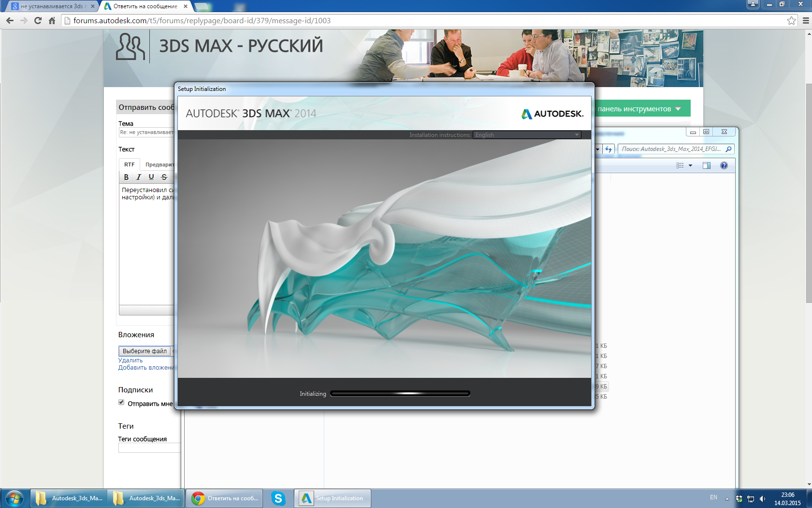Viewport: 812px width, 508px height.
Task: Toggle Explorer preview pane icon
Action: [x=706, y=165]
